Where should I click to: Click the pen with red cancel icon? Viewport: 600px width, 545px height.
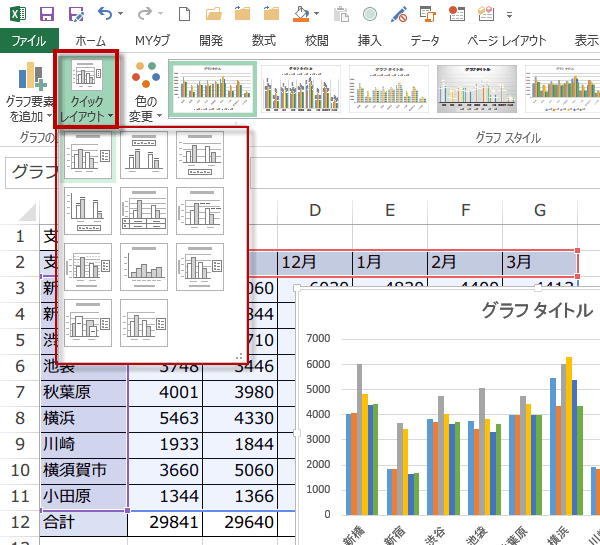[399, 14]
